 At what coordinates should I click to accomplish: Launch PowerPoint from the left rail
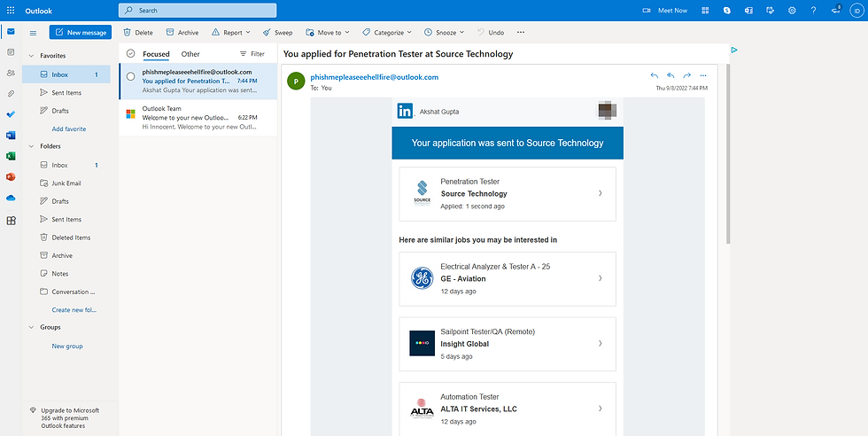click(x=11, y=177)
